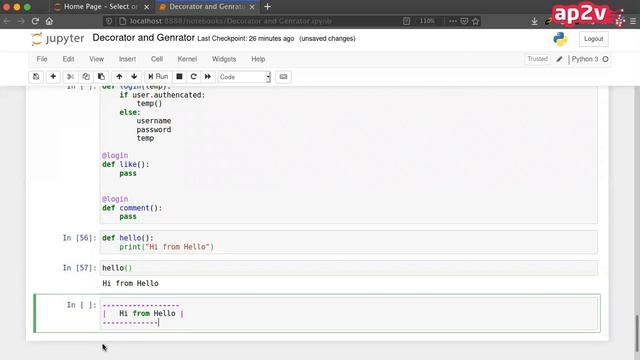Screen dimensions: 640x360
Task: Go forward in browser history
Action: [x=21, y=21]
